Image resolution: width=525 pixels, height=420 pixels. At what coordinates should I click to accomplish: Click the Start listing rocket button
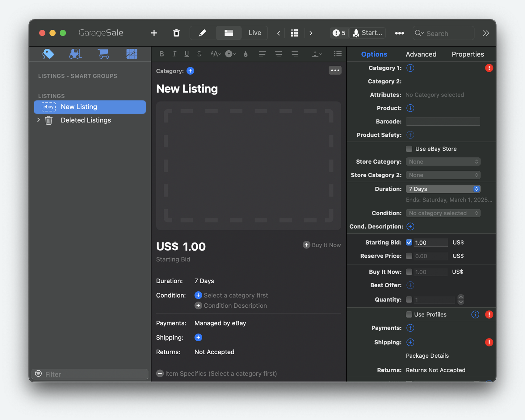(x=367, y=33)
